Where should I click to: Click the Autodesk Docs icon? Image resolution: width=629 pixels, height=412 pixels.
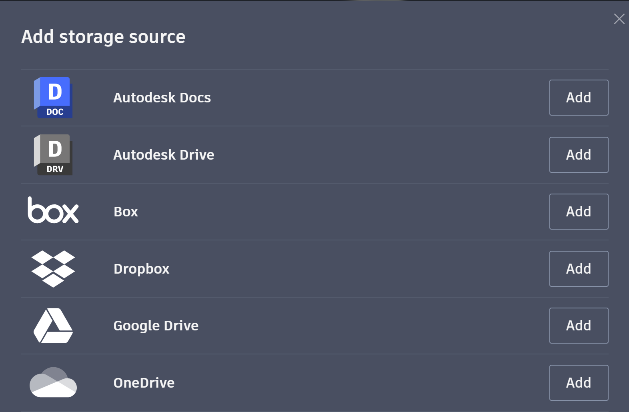tap(53, 97)
